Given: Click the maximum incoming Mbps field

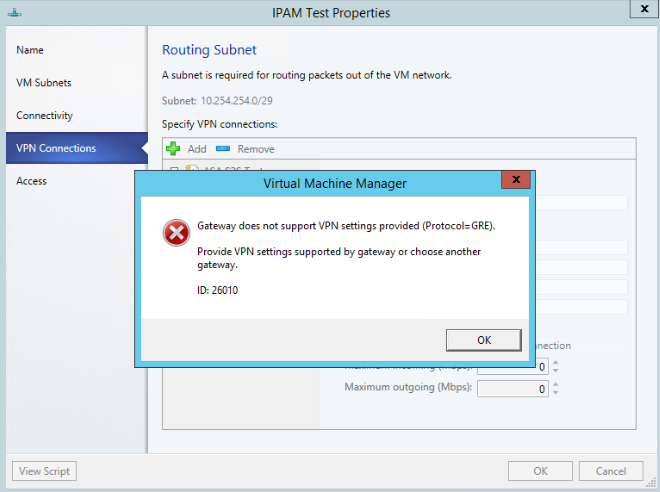Looking at the screenshot, I should tap(513, 366).
